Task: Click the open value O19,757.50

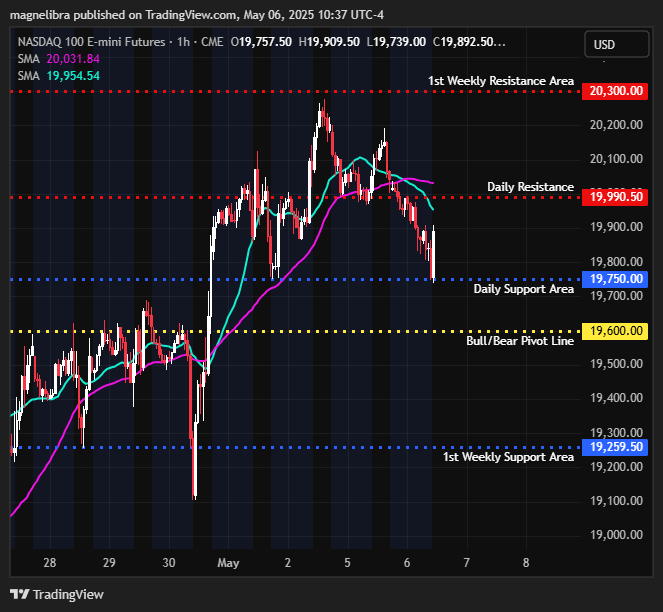Action: [x=261, y=42]
